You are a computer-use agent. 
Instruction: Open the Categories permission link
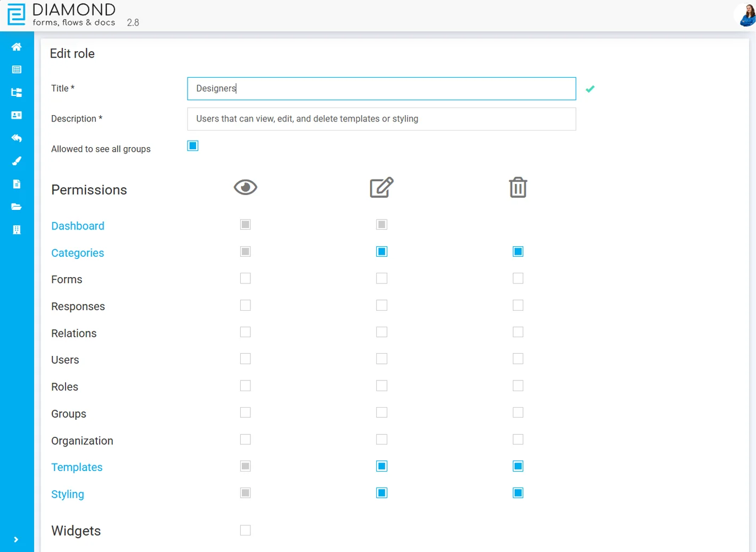click(77, 253)
